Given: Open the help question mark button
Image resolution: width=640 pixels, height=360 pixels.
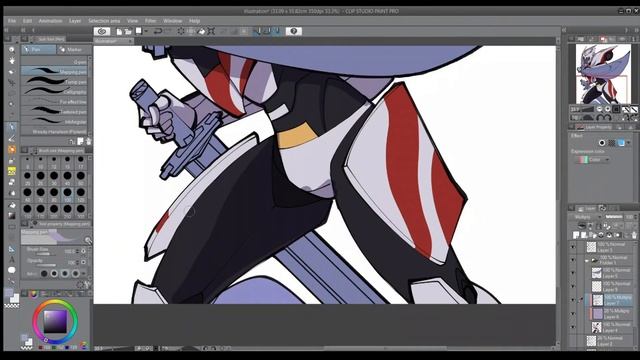Looking at the screenshot, I should click(293, 31).
